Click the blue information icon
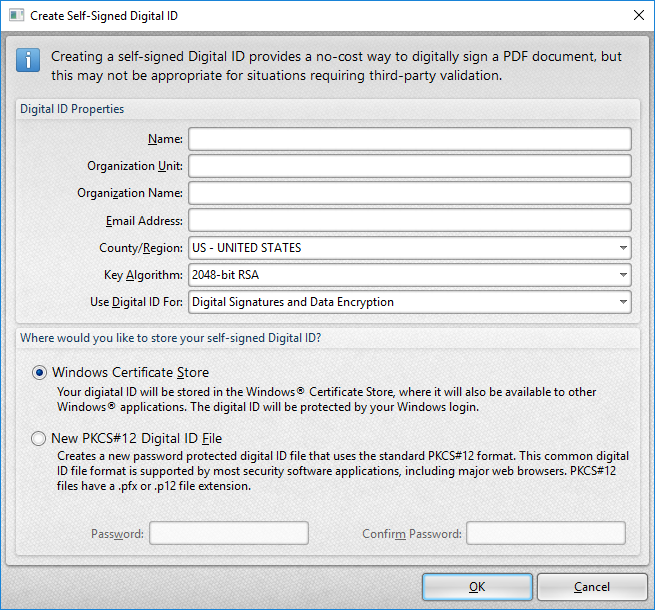Viewport: 655px width, 610px height. point(28,60)
